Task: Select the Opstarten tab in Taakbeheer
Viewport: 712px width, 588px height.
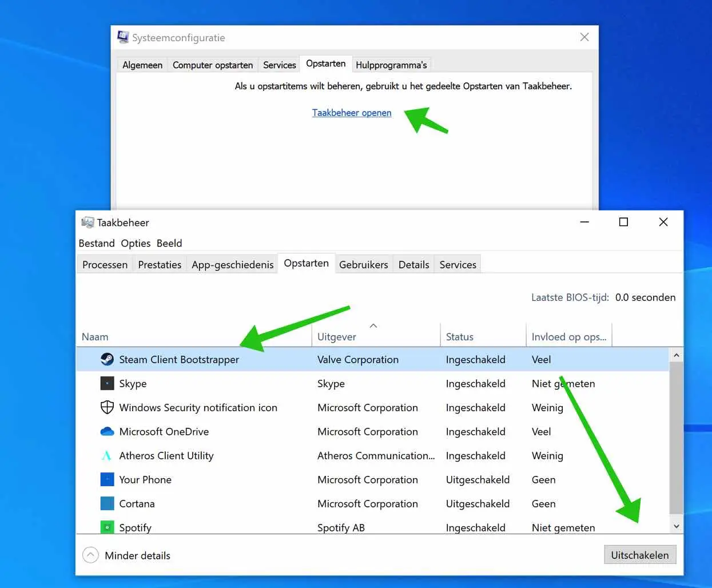Action: [x=307, y=263]
